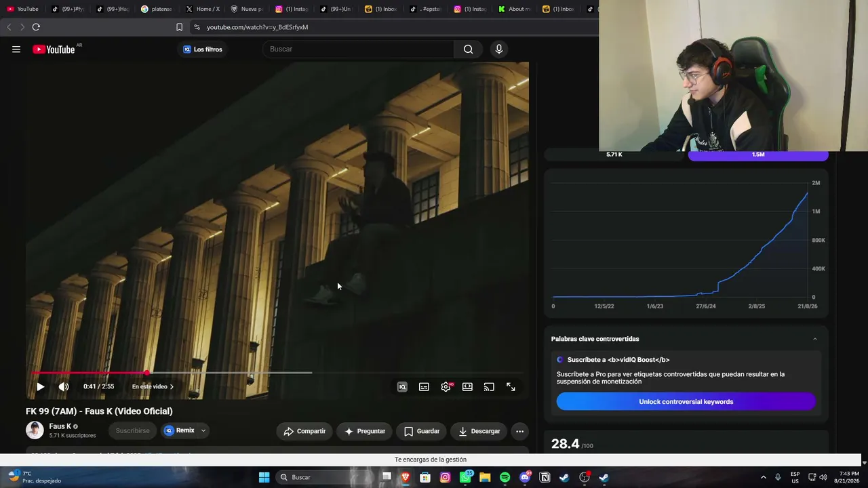Click the Faus K channel name

(x=60, y=426)
